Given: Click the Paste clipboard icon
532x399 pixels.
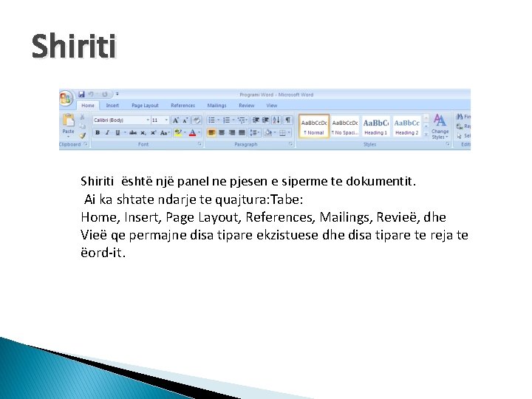Looking at the screenshot, I should (x=68, y=120).
